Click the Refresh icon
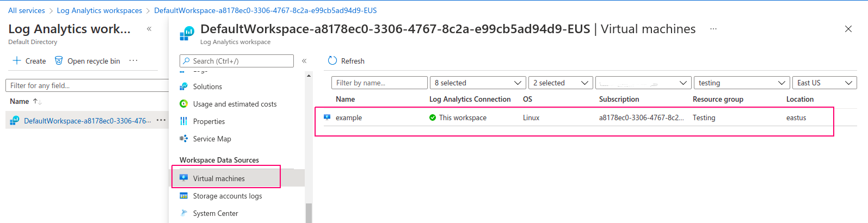This screenshot has width=868, height=223. click(x=333, y=60)
